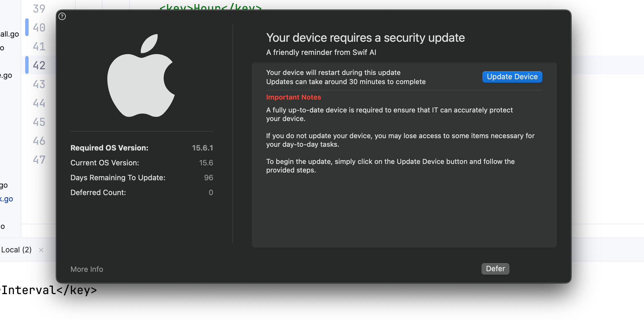Open the blue k.go file entry
Image resolution: width=644 pixels, height=321 pixels.
point(7,199)
